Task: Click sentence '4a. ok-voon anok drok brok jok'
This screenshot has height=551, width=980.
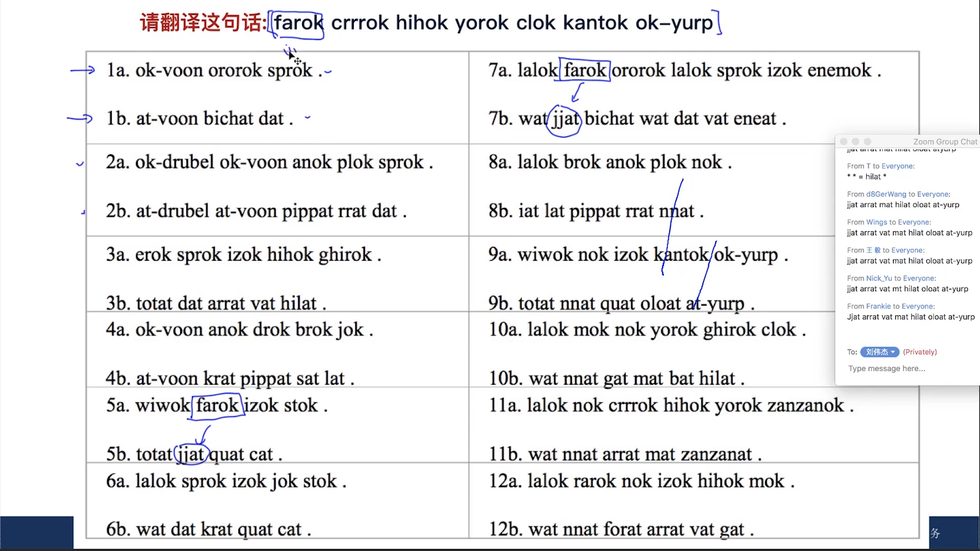Action: click(239, 330)
